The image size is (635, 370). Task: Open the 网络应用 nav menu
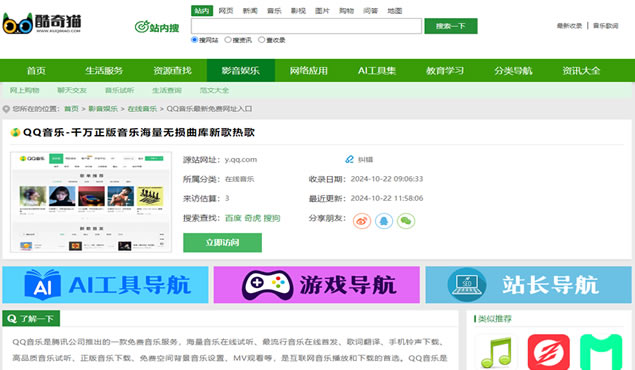[309, 70]
